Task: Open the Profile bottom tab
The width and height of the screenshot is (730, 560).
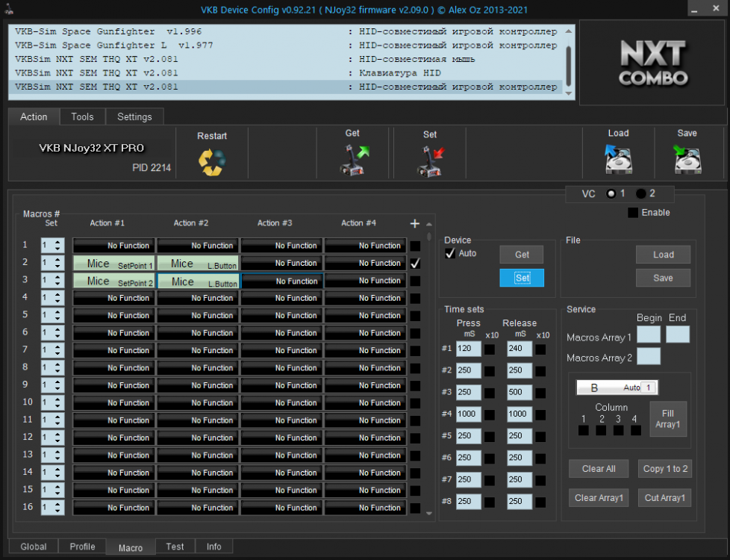Action: coord(82,547)
